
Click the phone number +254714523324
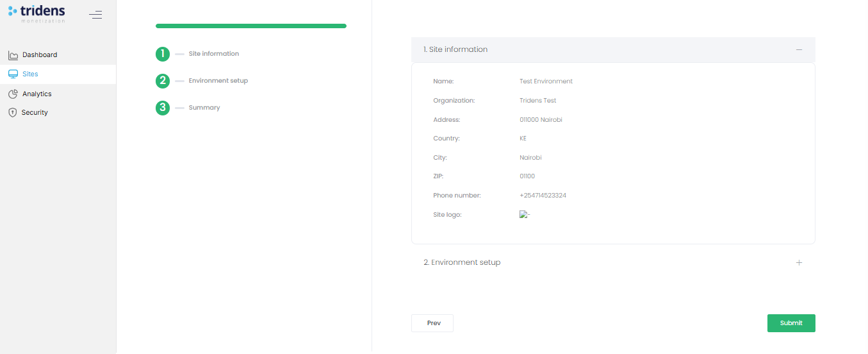[543, 196]
